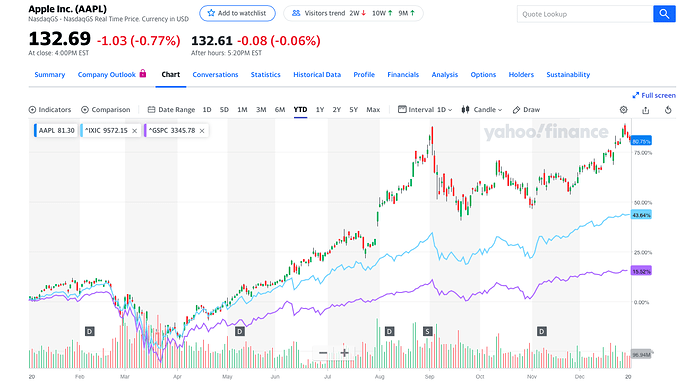Select the Draw pencil tool

pos(526,110)
